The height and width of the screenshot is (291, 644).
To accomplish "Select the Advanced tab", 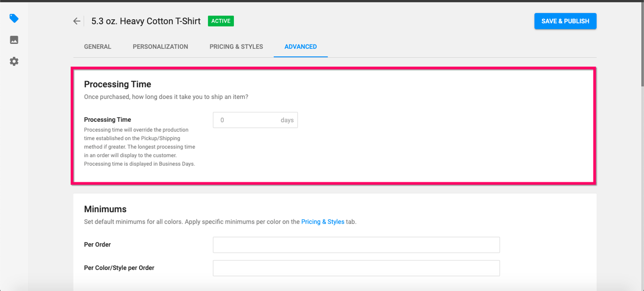I will tap(300, 47).
